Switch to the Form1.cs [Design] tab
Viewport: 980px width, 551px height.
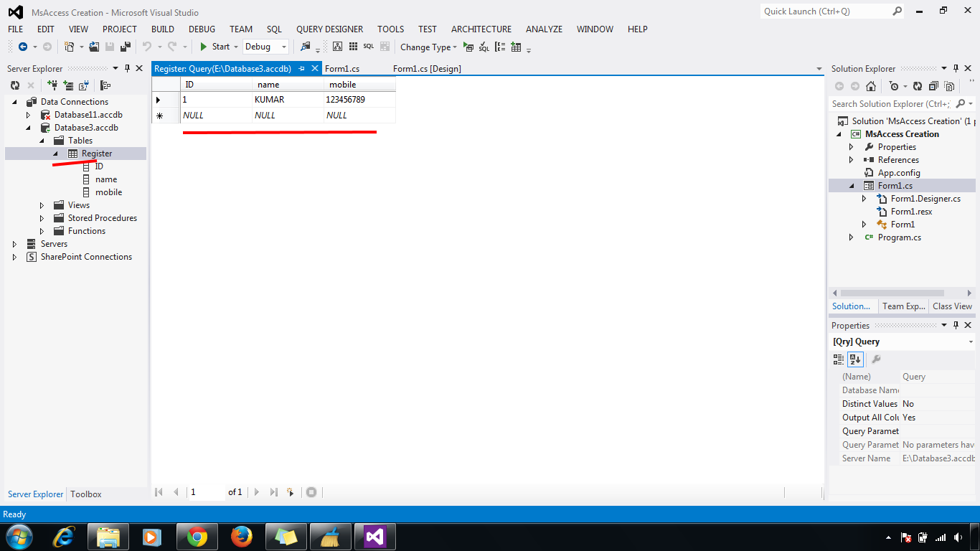[x=428, y=68]
